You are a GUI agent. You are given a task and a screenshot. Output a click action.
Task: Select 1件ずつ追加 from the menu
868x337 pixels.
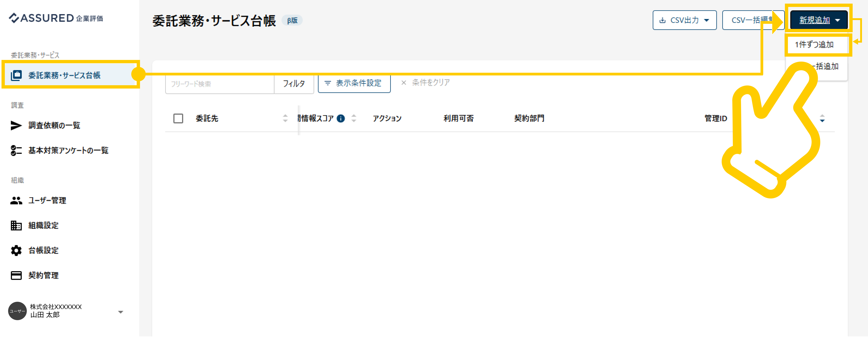coord(814,44)
